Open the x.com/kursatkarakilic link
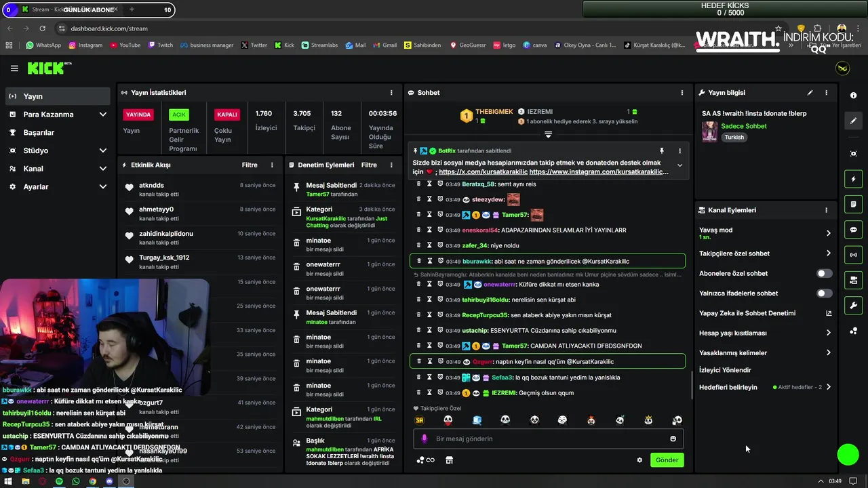 [484, 172]
